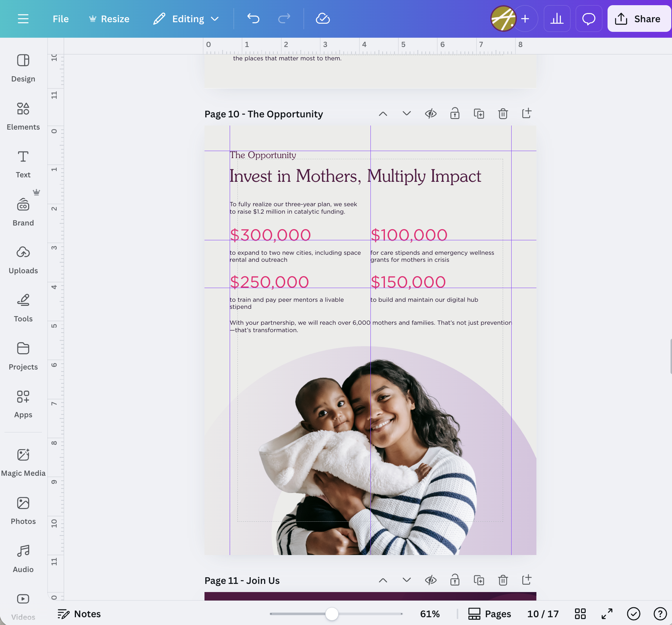Move Page 10 up
This screenshot has width=672, height=625.
pyautogui.click(x=383, y=114)
